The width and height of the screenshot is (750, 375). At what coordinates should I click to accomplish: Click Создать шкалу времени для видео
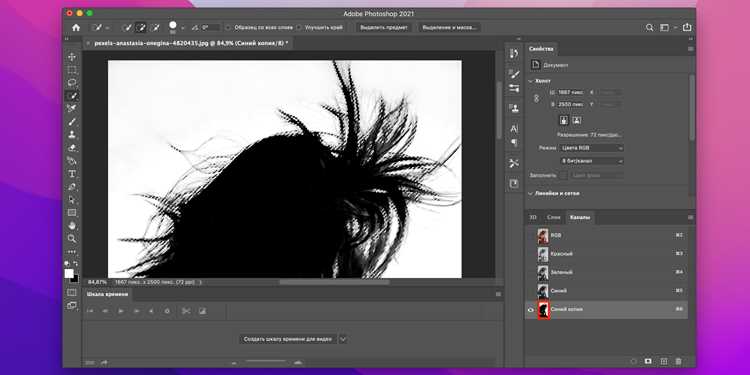click(x=287, y=339)
